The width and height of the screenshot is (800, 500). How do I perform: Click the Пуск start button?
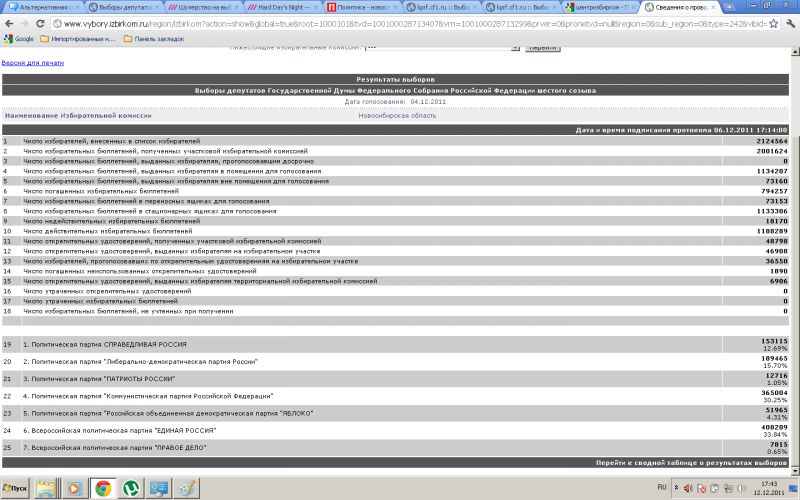coord(14,488)
